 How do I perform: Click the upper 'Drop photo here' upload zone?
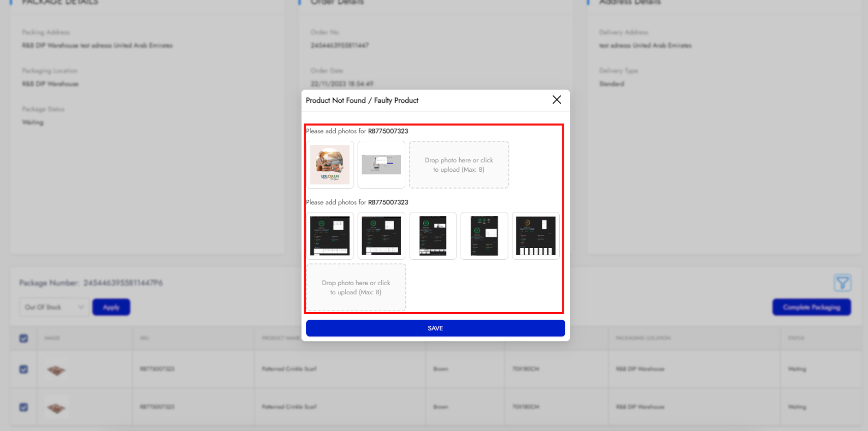pyautogui.click(x=459, y=165)
